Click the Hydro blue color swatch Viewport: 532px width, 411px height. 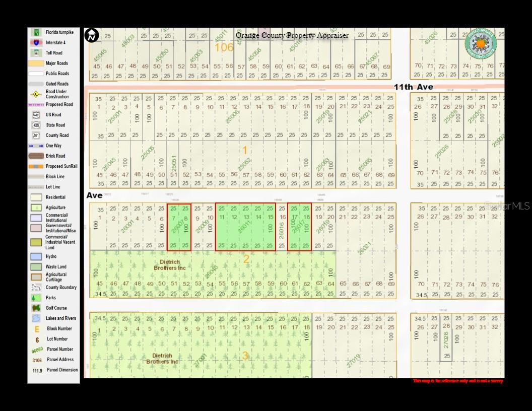pyautogui.click(x=36, y=256)
